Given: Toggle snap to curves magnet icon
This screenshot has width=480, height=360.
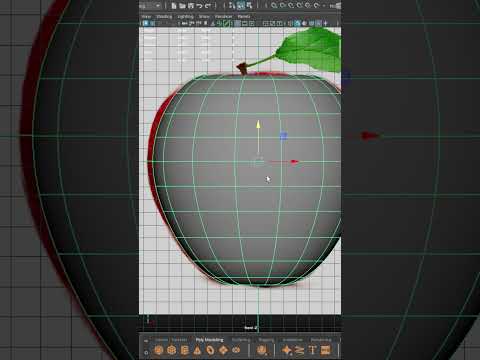Looking at the screenshot, I should click(282, 5).
